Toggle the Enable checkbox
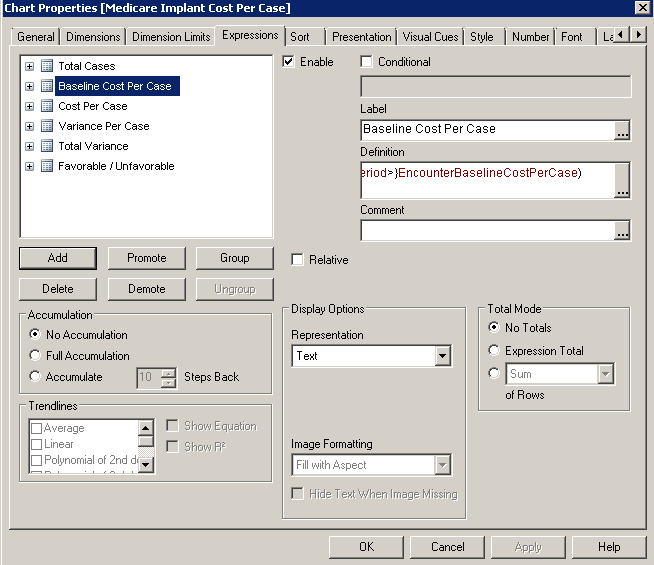The image size is (654, 565). 288,62
